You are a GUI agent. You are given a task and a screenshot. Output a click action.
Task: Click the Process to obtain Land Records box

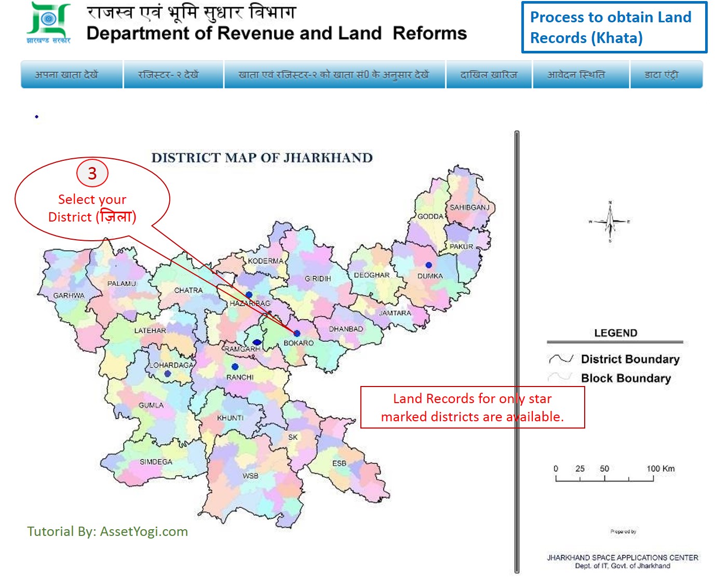click(x=614, y=27)
